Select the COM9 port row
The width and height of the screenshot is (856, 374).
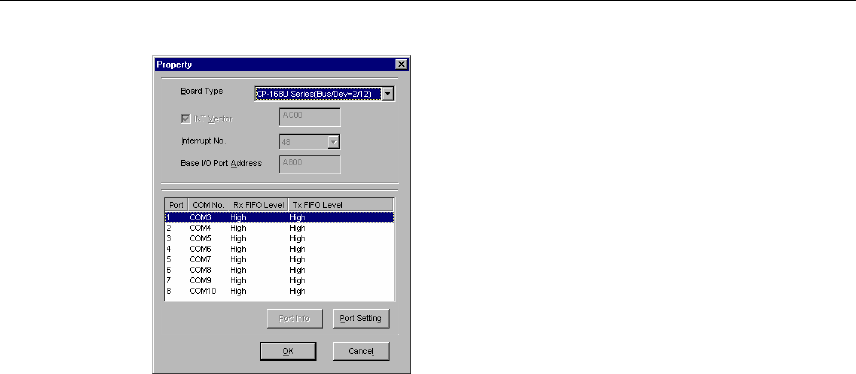click(279, 280)
